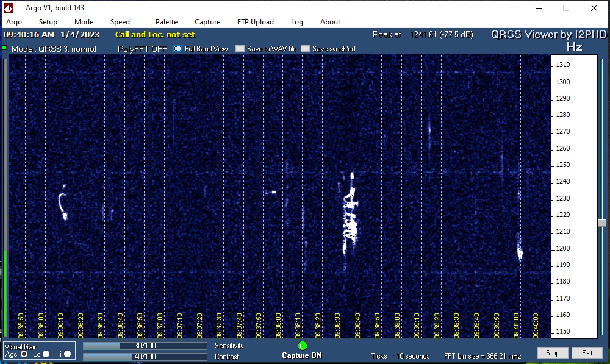Screen dimensions: 610x364
Task: Click the 09:38:40 time tick label
Action: click(357, 326)
